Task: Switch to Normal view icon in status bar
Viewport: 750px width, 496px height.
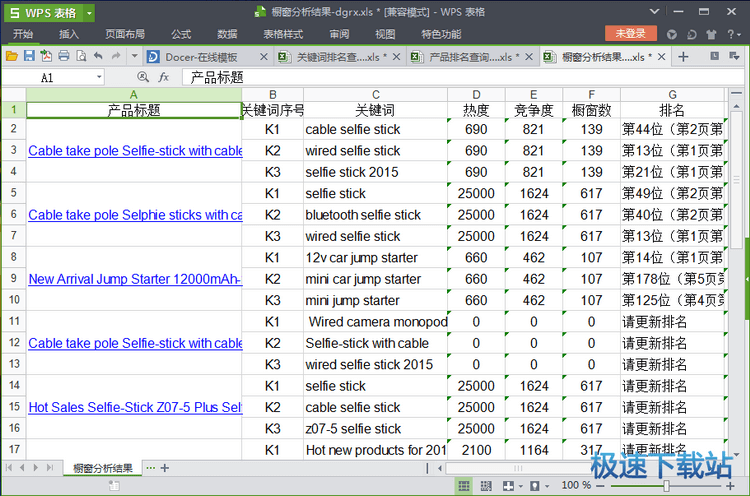Action: click(x=463, y=486)
